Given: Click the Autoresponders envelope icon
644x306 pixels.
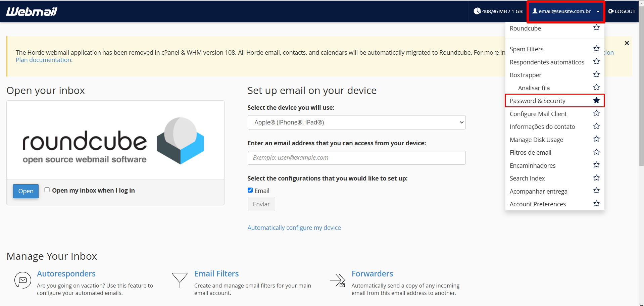Looking at the screenshot, I should pyautogui.click(x=22, y=280).
